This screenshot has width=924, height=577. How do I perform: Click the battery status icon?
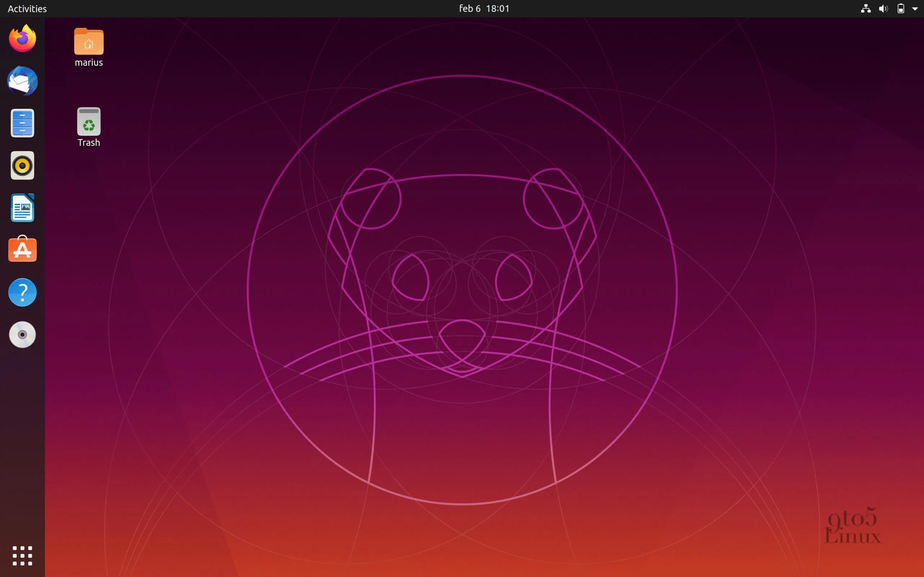(x=901, y=8)
